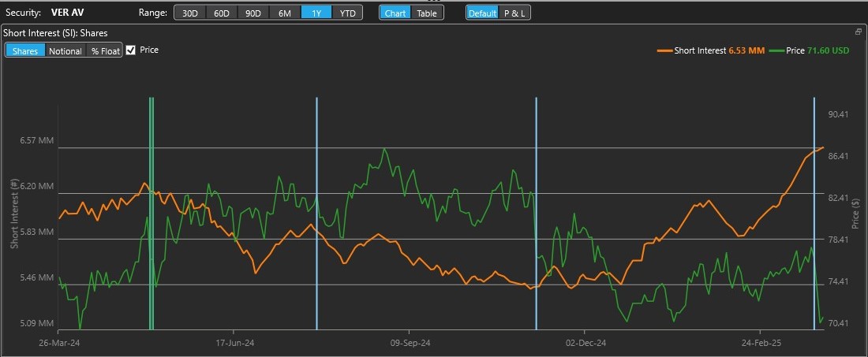Click the 24-Feb-25 date label
This screenshot has width=868, height=357.
(761, 343)
